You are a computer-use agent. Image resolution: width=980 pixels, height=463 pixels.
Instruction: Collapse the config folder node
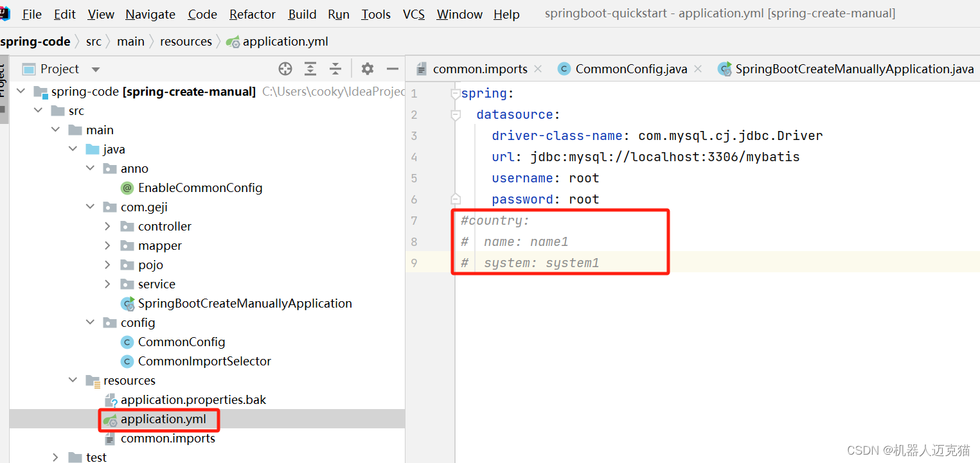pos(90,322)
